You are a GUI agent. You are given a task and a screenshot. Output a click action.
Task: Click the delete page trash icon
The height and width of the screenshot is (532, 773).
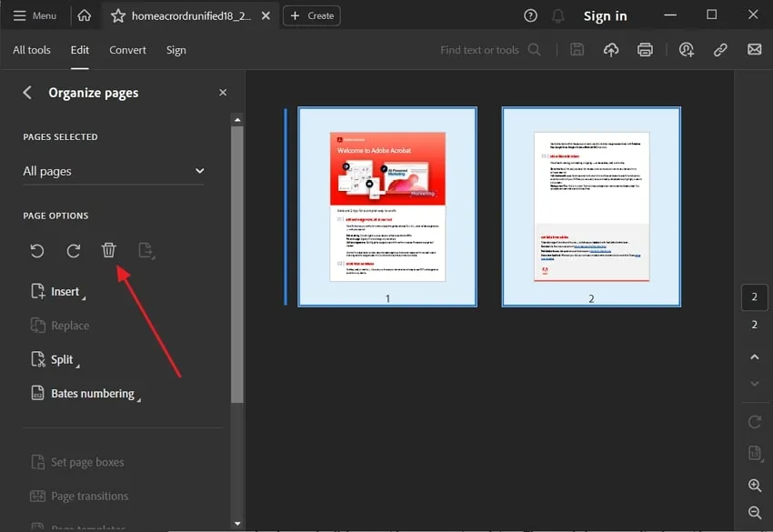(x=109, y=249)
